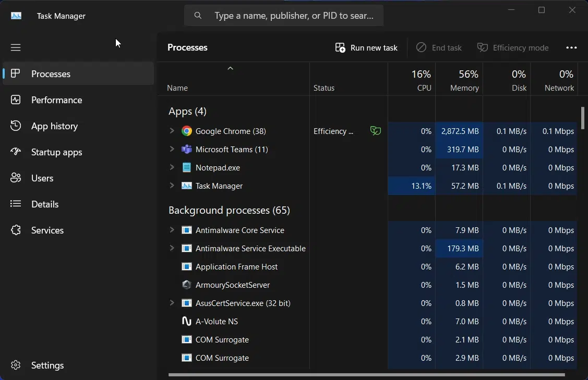Sort by the Disk column header
This screenshot has width=588, height=380.
point(507,79)
